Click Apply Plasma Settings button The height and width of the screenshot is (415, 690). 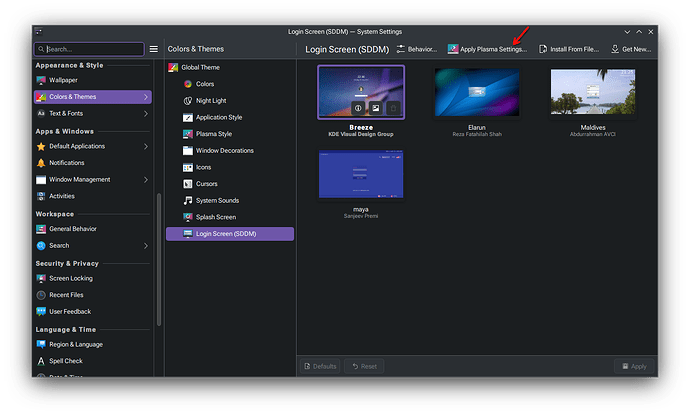[x=487, y=49]
